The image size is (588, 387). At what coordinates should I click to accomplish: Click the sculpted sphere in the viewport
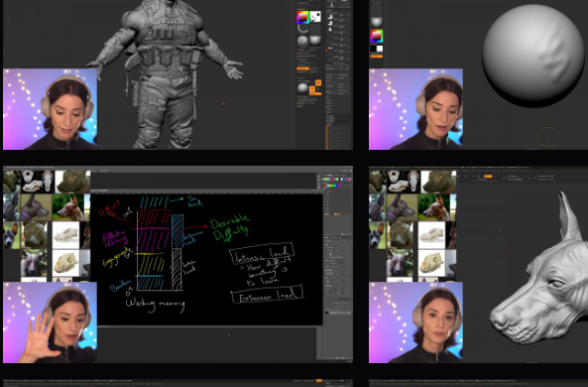pyautogui.click(x=533, y=55)
